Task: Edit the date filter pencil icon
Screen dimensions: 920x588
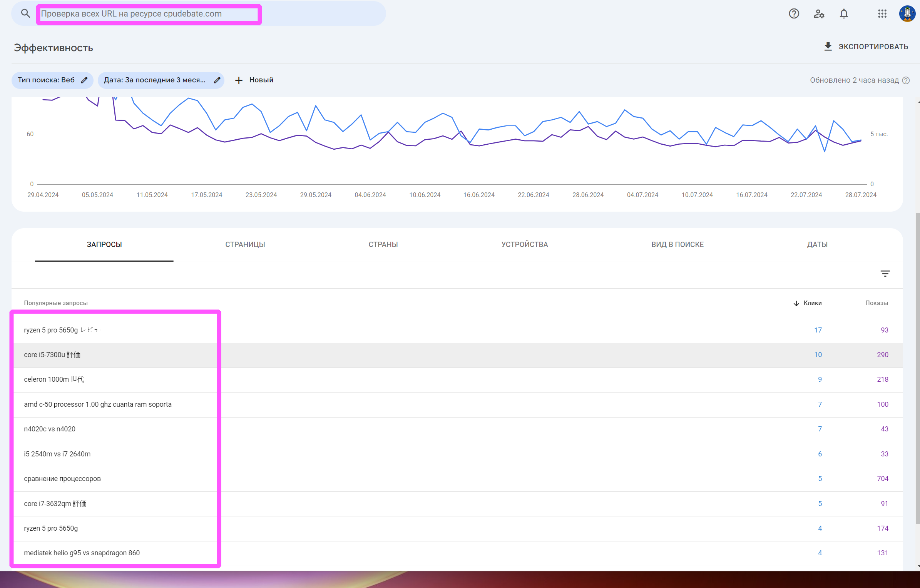Action: pos(217,80)
